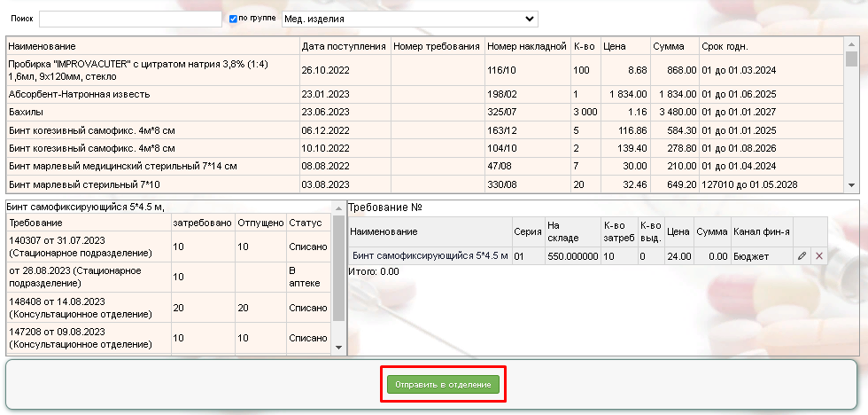Click history list scrollbar up arrow
The height and width of the screenshot is (415, 868).
[x=337, y=207]
